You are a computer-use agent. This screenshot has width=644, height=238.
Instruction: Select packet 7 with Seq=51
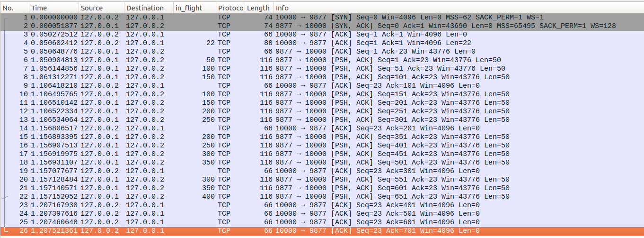click(322, 69)
